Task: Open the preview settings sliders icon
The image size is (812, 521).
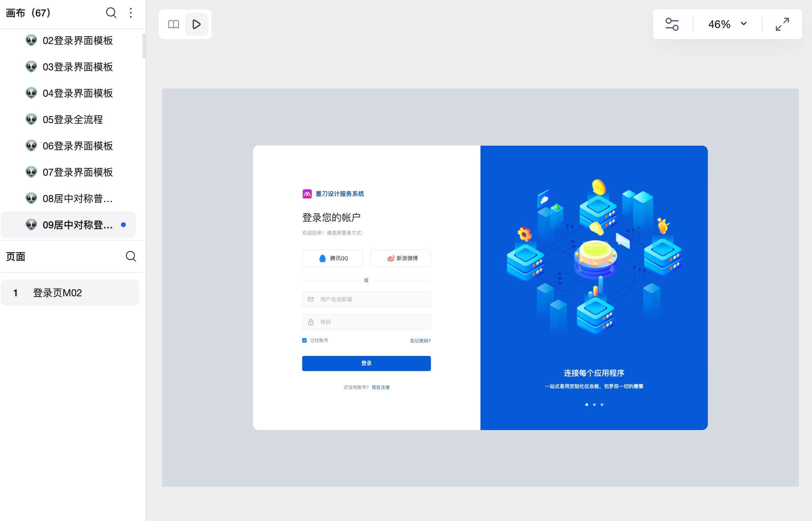Action: click(672, 24)
